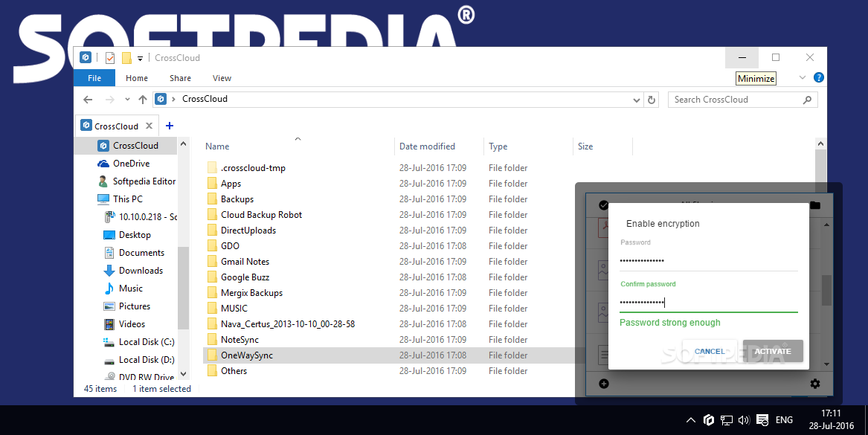Image resolution: width=868 pixels, height=435 pixels.
Task: Add a new tab with the plus
Action: click(170, 126)
